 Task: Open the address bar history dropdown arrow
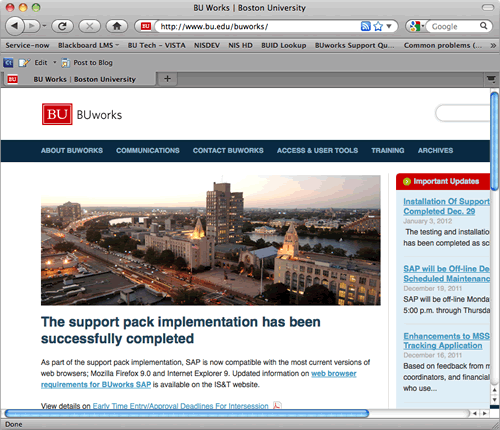tap(389, 26)
